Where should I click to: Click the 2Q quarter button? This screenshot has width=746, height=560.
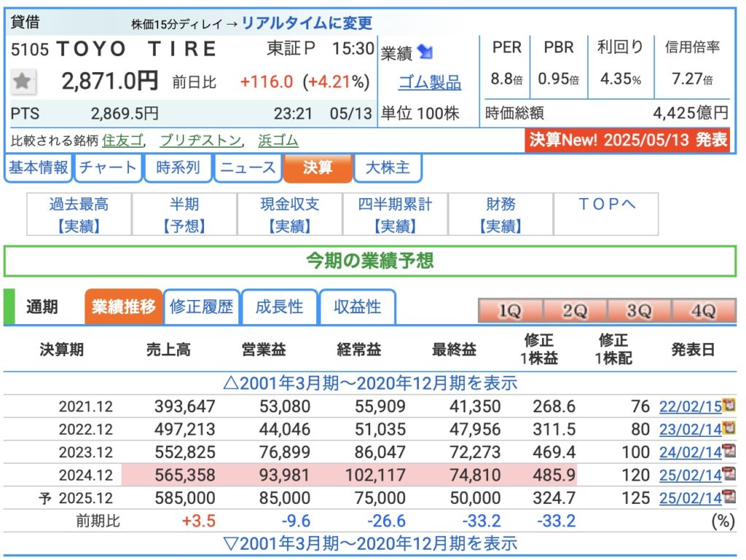coord(575,311)
